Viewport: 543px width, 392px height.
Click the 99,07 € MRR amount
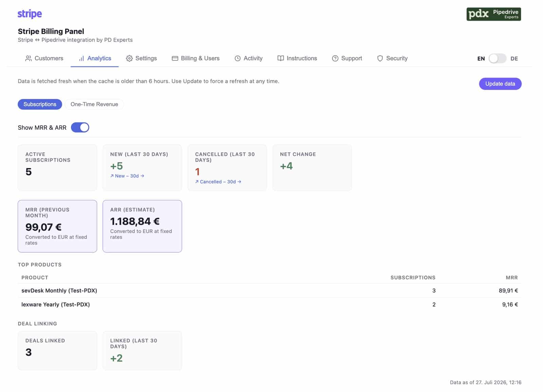[43, 227]
